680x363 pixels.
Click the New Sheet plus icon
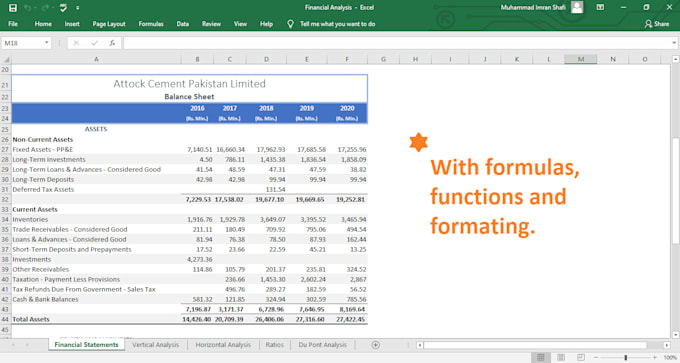376,345
